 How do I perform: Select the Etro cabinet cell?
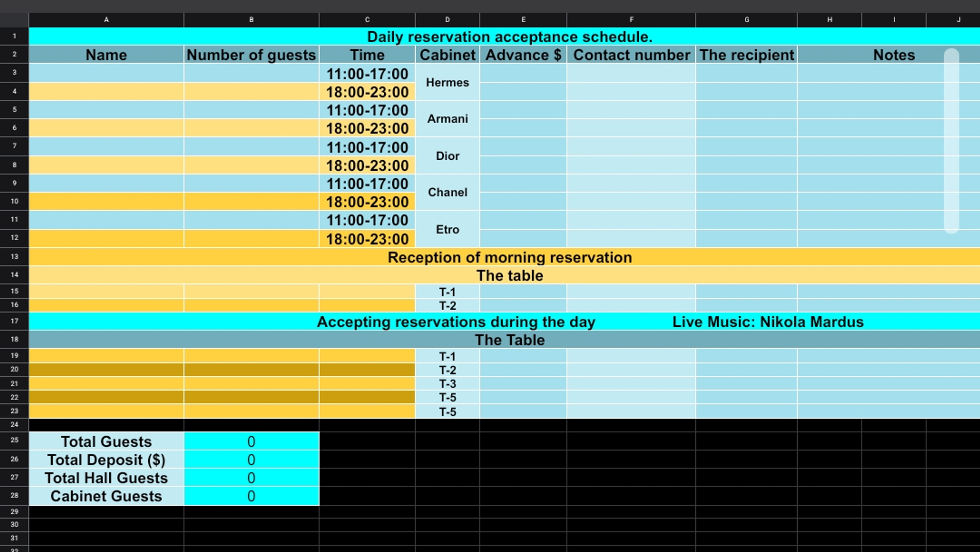point(447,229)
